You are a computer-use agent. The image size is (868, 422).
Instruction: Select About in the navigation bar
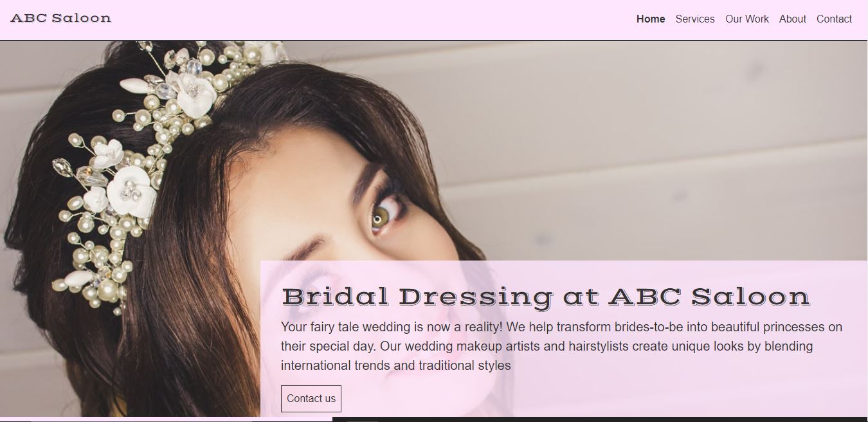pos(793,19)
